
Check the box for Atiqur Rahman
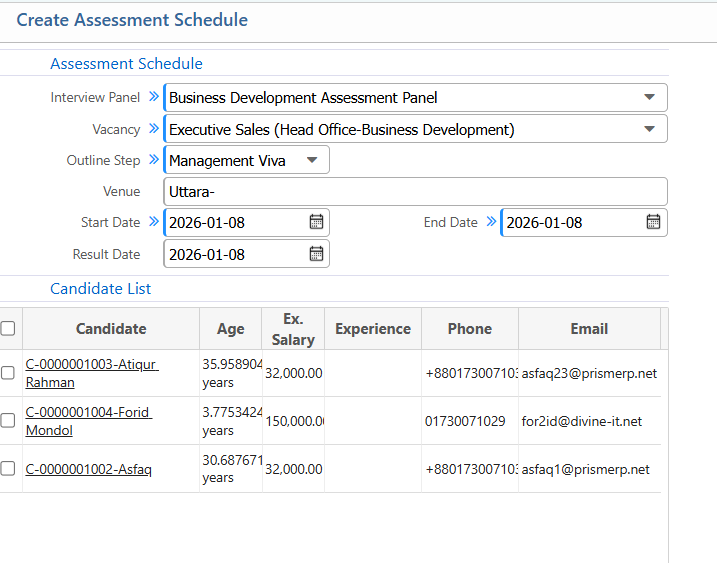8,373
